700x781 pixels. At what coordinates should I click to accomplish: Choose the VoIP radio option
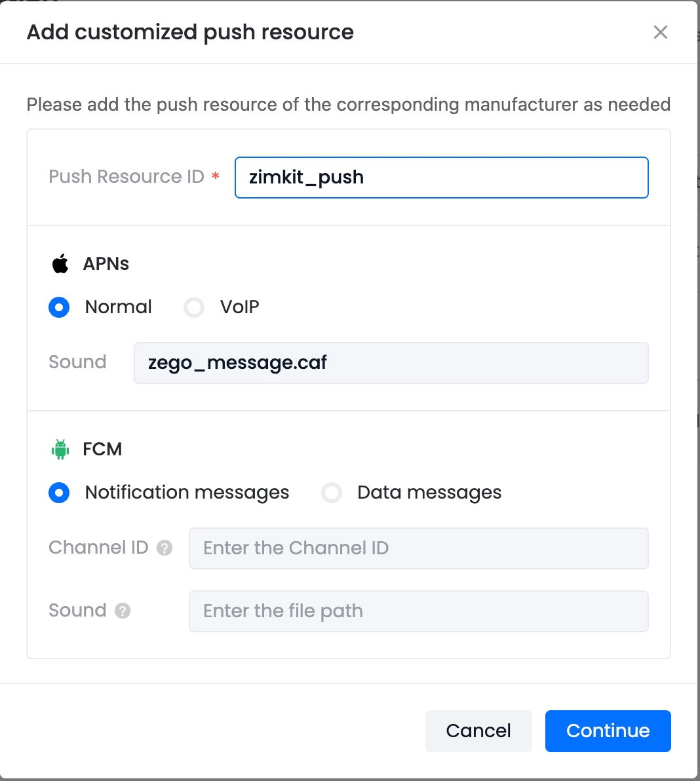(x=194, y=307)
